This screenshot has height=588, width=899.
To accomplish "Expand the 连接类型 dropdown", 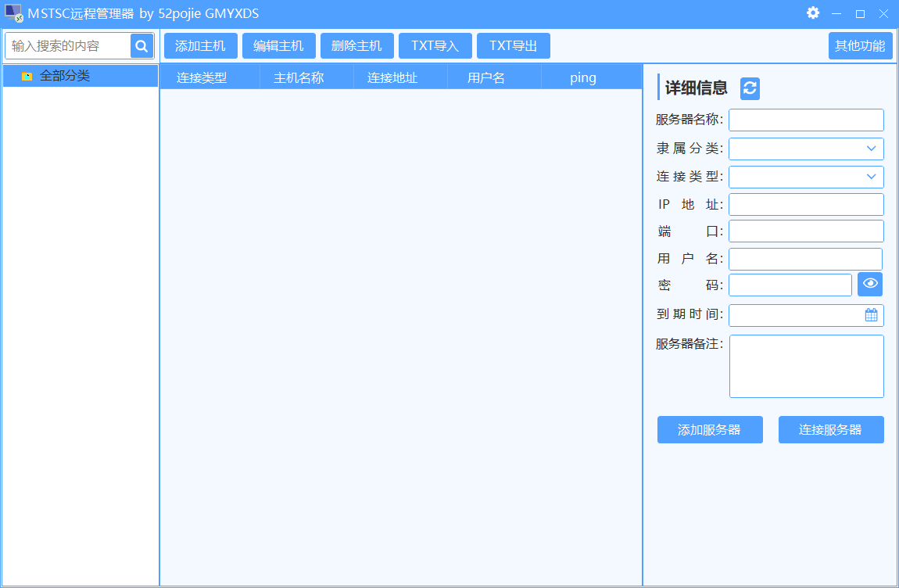I will [x=871, y=177].
